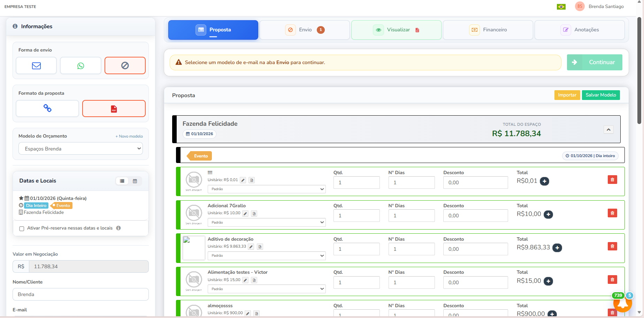644x318 pixels.
Task: Choose link format for proposal
Action: 47,108
